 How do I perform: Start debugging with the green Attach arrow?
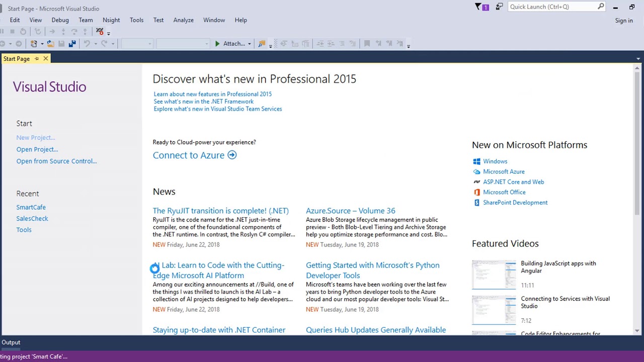(x=217, y=44)
